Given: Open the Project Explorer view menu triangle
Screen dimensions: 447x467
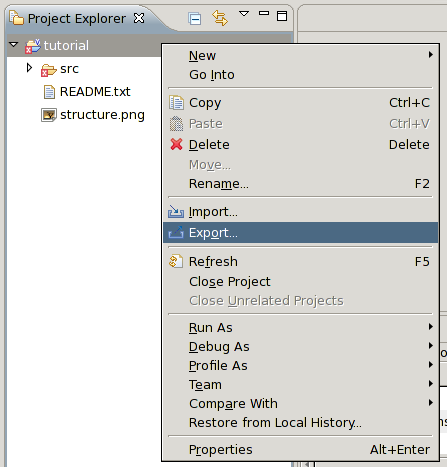Looking at the screenshot, I should (x=244, y=14).
